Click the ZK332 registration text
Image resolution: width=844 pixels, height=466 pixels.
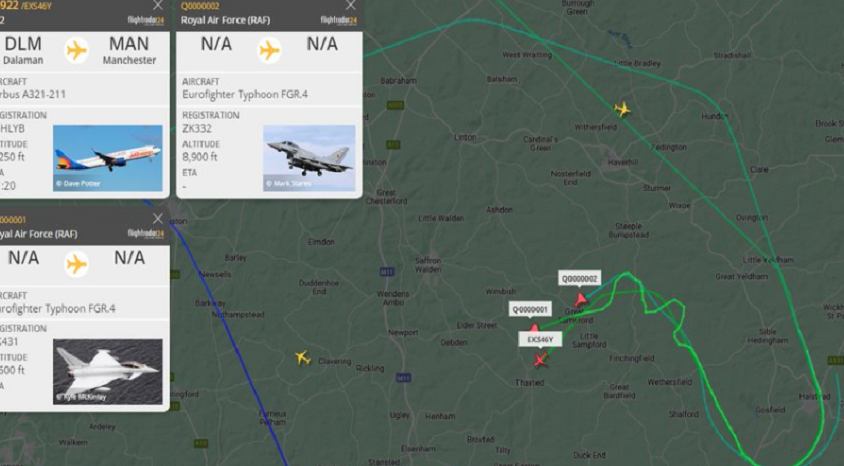coord(196,129)
